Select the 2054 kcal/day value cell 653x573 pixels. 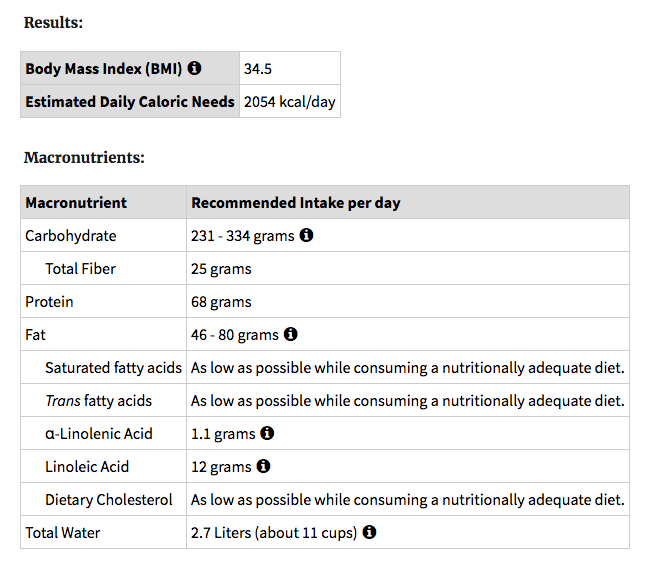[289, 102]
